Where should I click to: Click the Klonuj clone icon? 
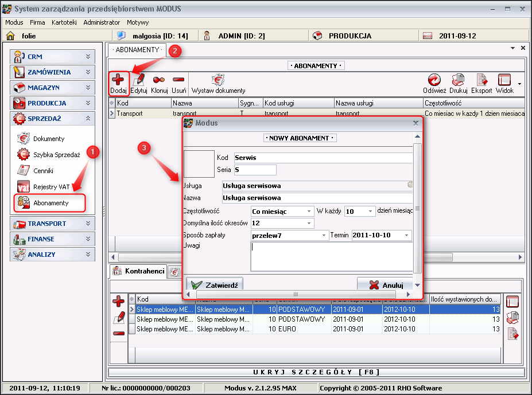(159, 81)
